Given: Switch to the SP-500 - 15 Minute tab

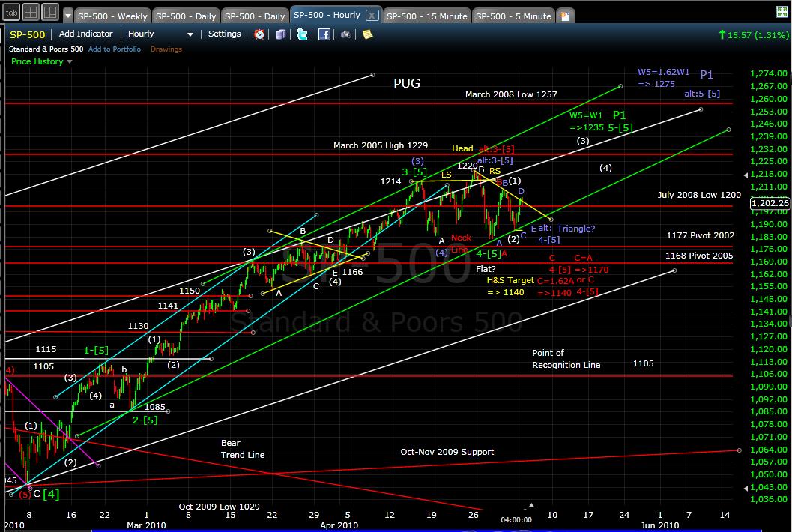Looking at the screenshot, I should pyautogui.click(x=426, y=16).
